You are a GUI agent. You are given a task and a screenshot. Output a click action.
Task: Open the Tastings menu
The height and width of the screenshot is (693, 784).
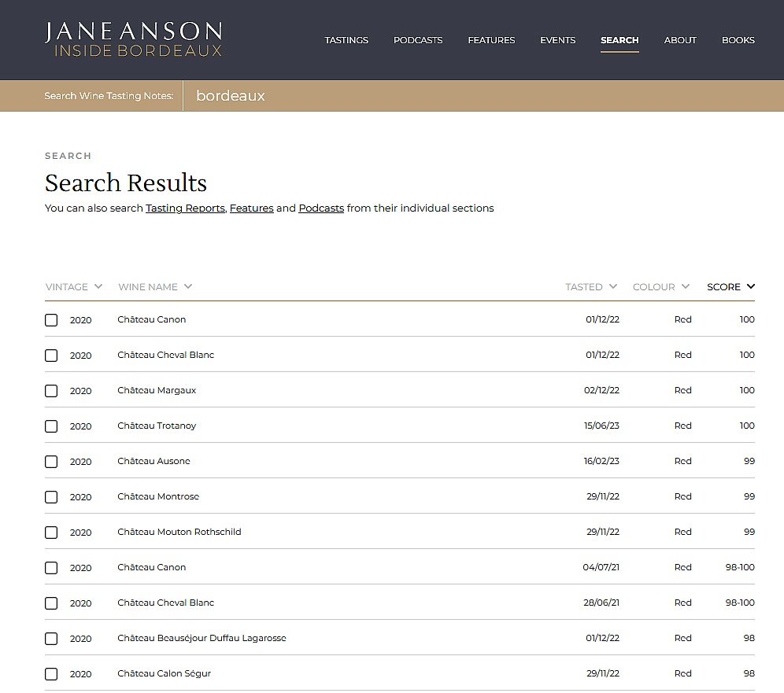346,40
